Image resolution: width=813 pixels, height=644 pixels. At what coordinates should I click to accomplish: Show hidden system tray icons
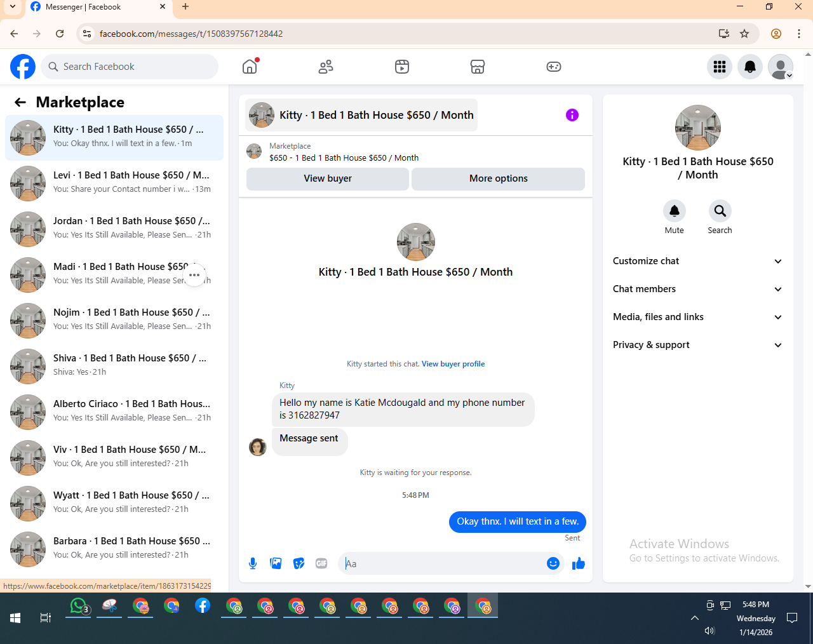coord(695,618)
